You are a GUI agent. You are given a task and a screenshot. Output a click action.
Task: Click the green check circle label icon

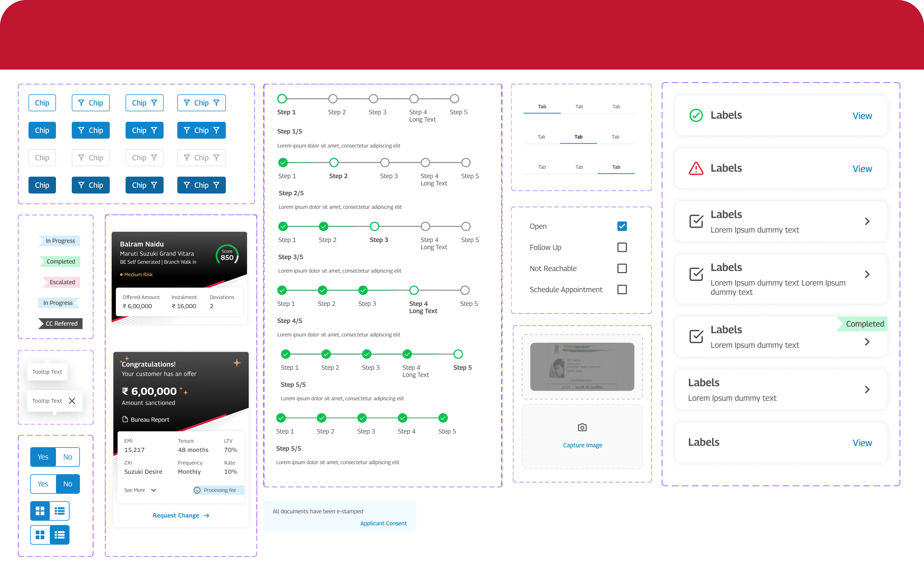696,115
